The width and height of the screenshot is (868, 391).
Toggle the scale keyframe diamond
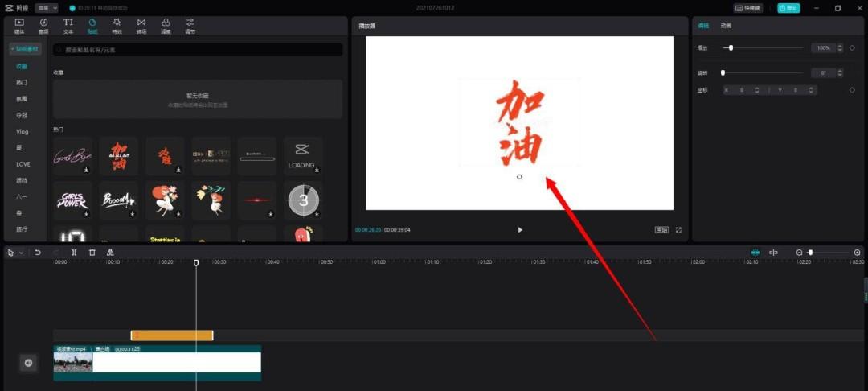click(852, 48)
